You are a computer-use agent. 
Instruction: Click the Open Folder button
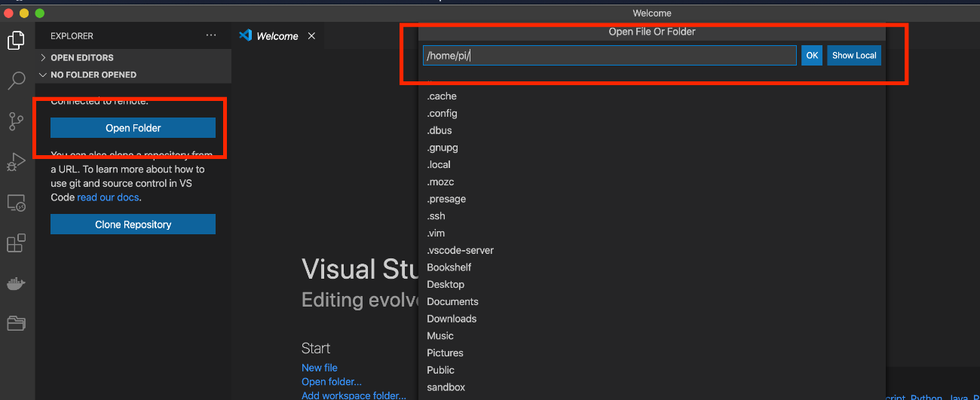(133, 128)
